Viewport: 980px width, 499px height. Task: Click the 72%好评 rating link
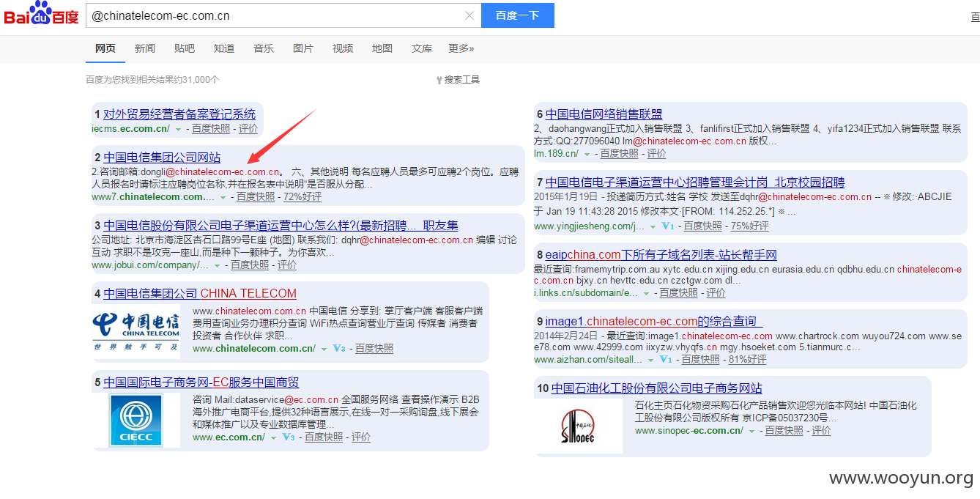[302, 197]
